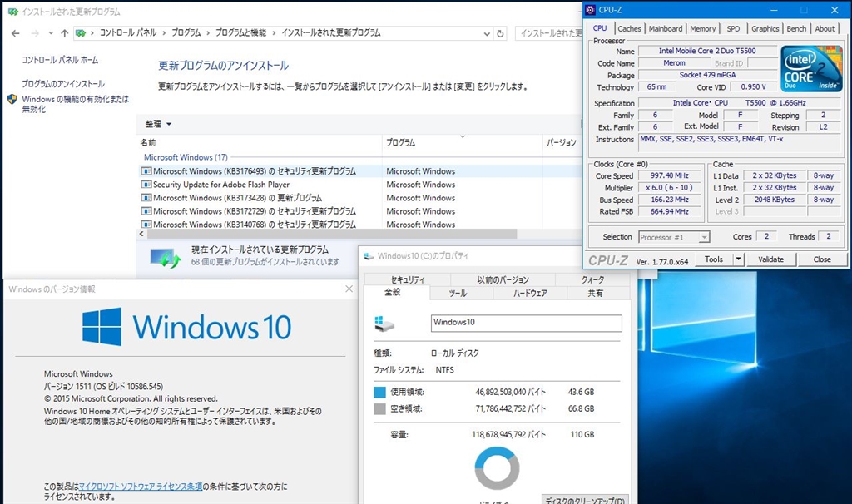Click the CPU tab in CPU-Z
The image size is (852, 504).
click(600, 28)
